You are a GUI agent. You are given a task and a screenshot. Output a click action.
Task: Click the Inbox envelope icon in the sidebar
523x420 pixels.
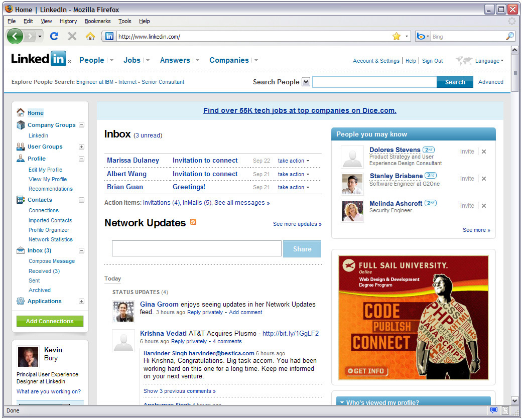21,250
